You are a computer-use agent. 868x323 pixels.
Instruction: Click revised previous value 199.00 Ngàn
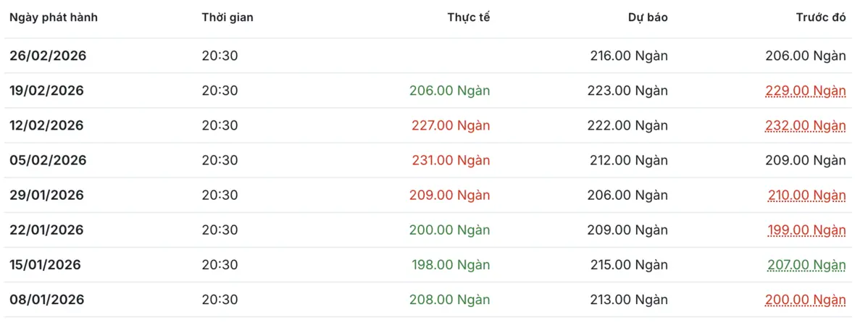(x=807, y=230)
